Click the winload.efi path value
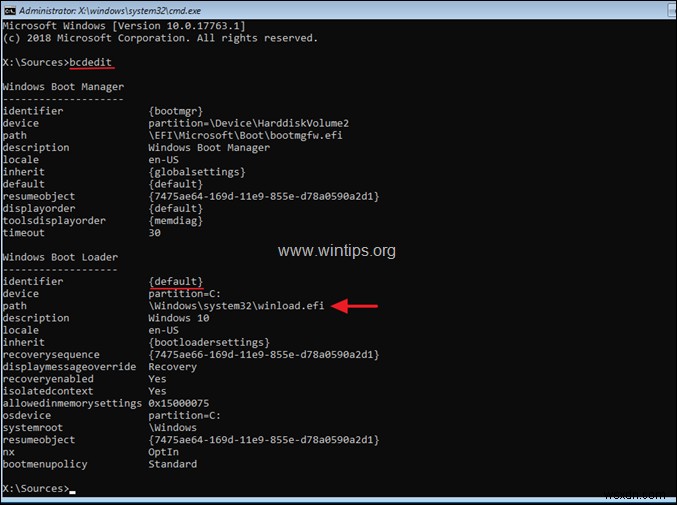 tap(236, 306)
